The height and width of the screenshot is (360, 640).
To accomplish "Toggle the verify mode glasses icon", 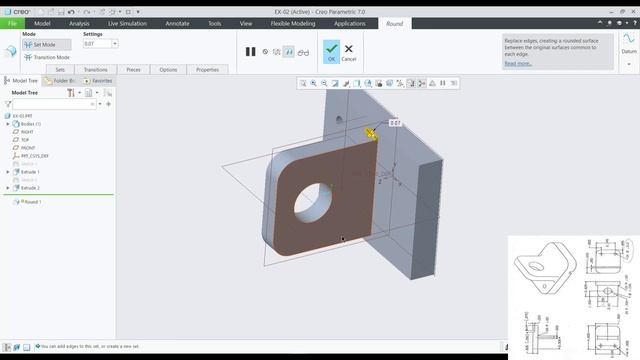I will [303, 52].
